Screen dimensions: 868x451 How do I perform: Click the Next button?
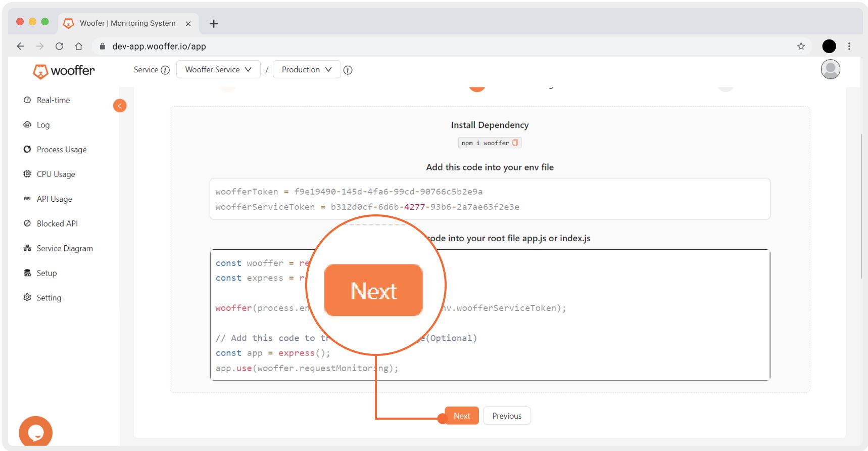point(462,416)
